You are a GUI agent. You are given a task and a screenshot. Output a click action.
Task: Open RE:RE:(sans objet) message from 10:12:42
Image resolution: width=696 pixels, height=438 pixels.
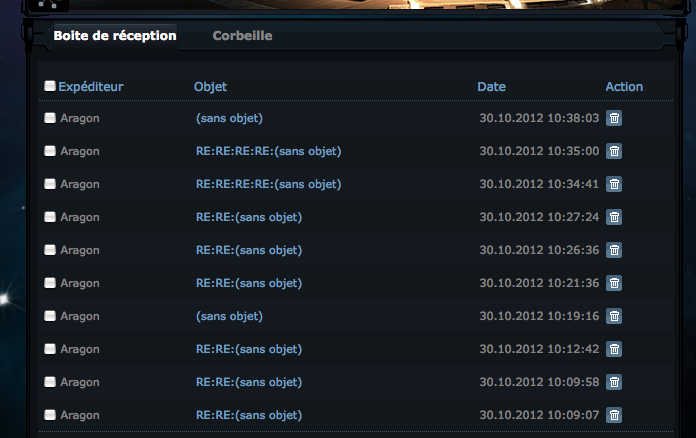[249, 349]
